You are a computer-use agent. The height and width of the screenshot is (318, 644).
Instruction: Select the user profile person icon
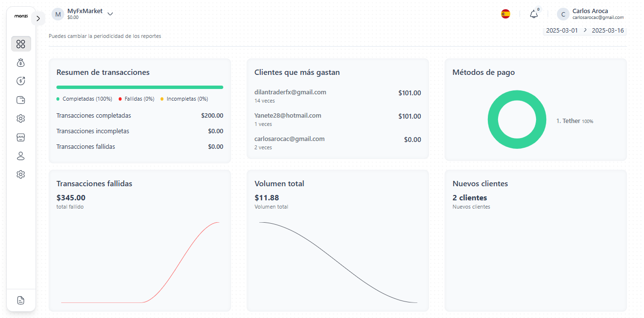(x=20, y=156)
